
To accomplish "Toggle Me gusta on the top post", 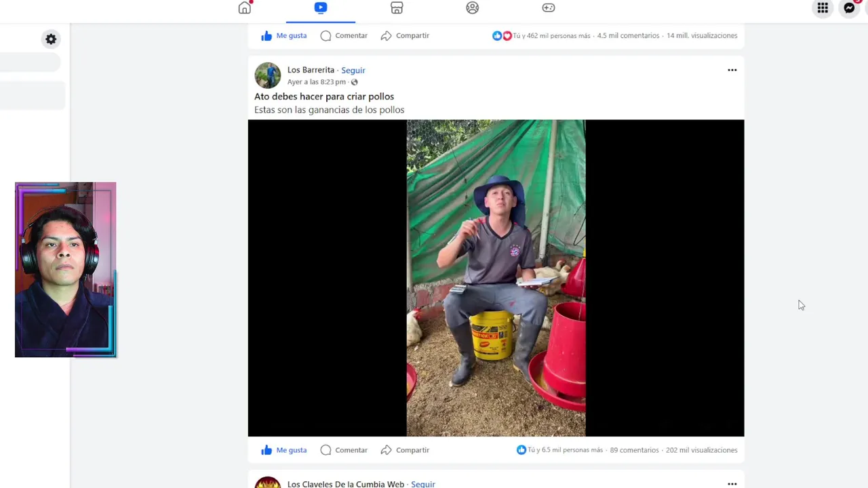I will [x=284, y=35].
